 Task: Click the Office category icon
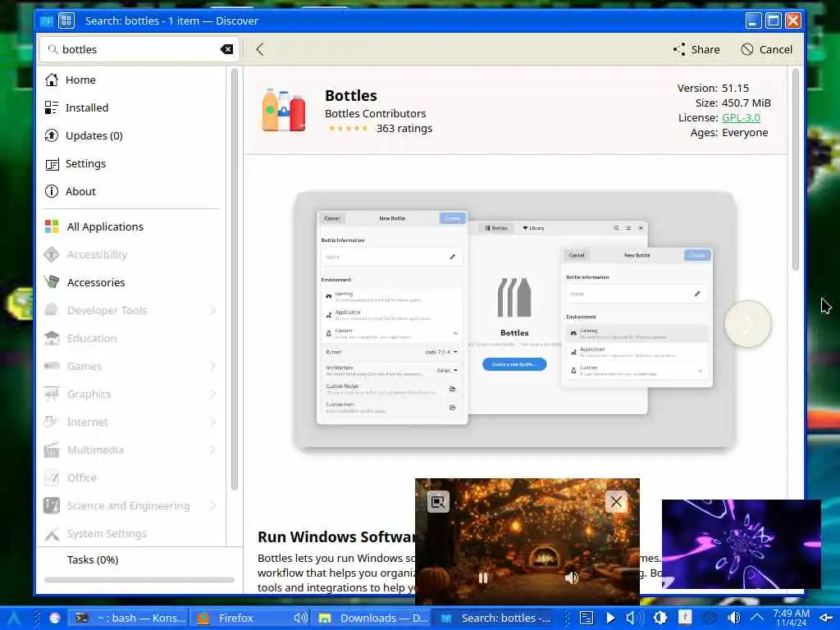[x=52, y=477]
